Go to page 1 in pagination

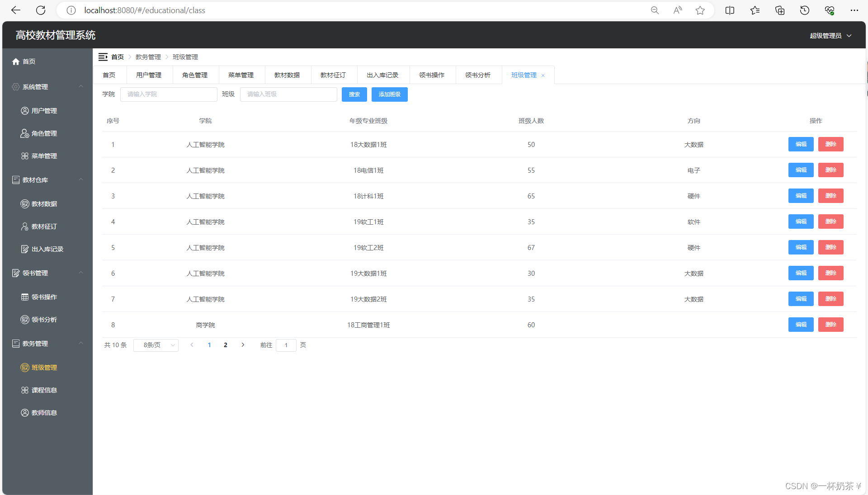coord(209,345)
